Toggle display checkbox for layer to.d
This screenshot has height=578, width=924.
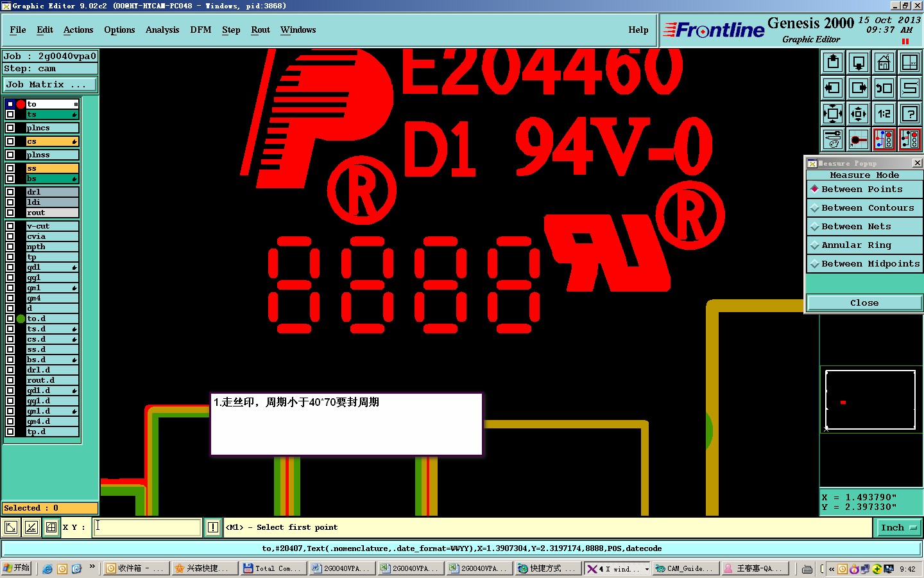[x=10, y=319]
